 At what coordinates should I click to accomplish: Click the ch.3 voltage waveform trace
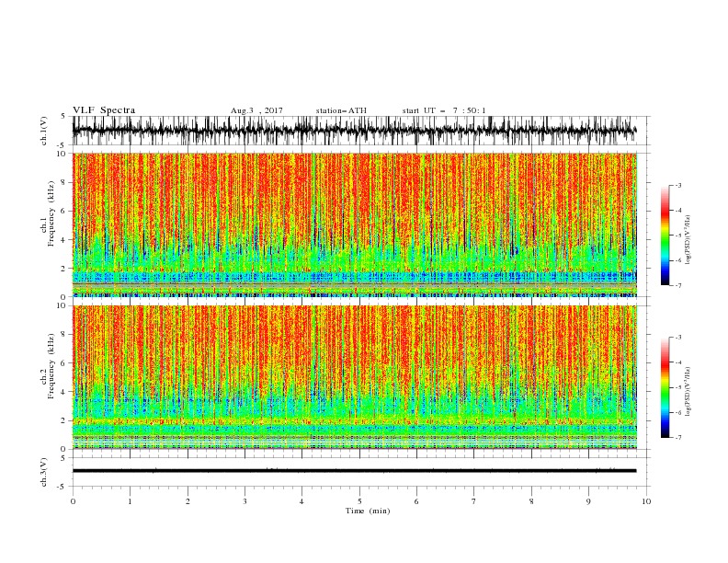[354, 471]
